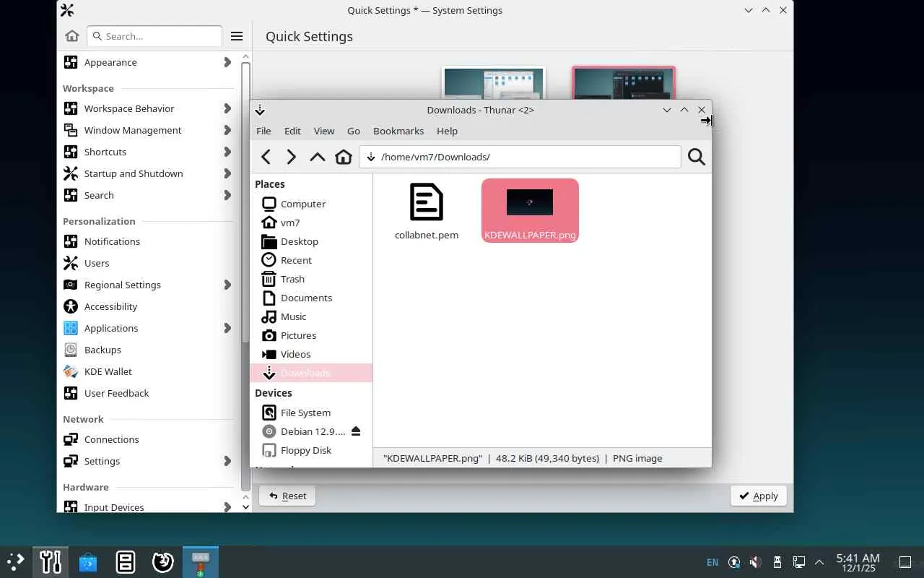Go forward in Thunar navigation

[291, 157]
